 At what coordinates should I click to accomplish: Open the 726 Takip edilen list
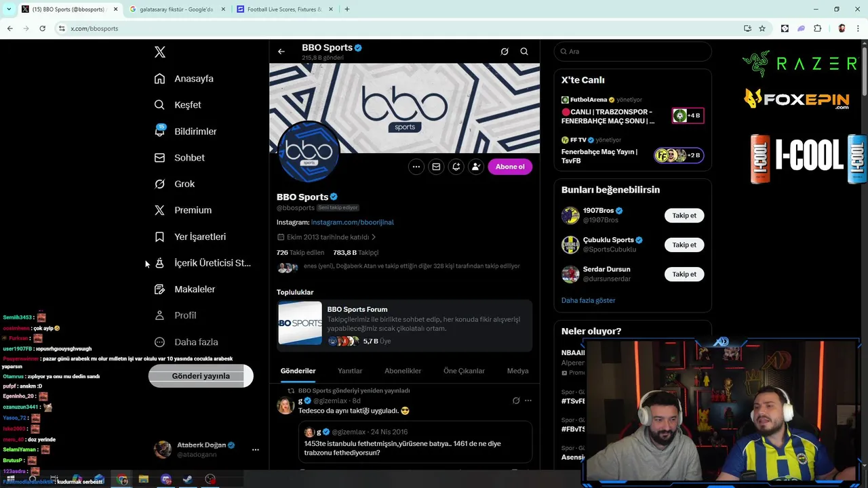click(x=300, y=253)
